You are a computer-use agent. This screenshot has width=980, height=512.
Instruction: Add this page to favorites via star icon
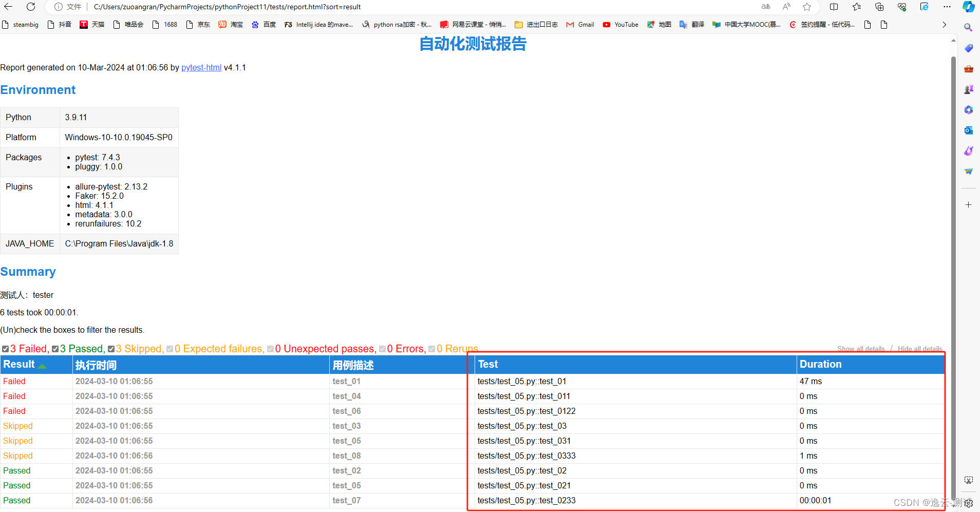(807, 7)
